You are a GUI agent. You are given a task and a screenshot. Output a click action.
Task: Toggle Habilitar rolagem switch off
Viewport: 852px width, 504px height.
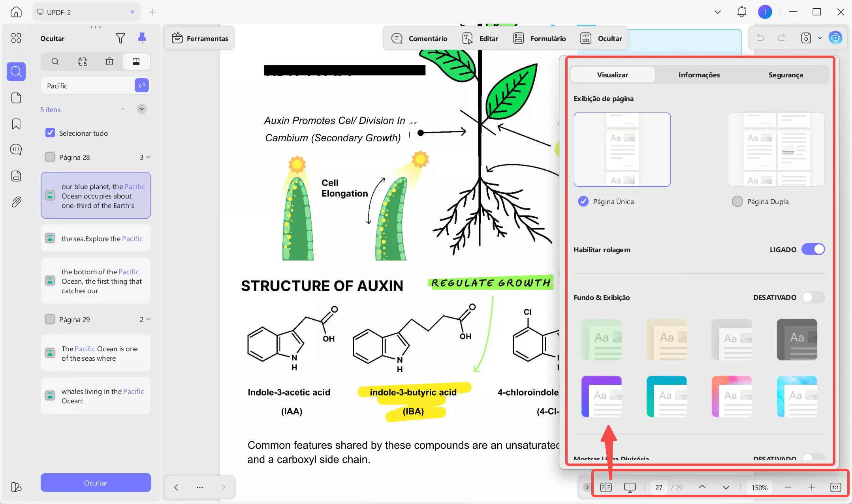(813, 249)
